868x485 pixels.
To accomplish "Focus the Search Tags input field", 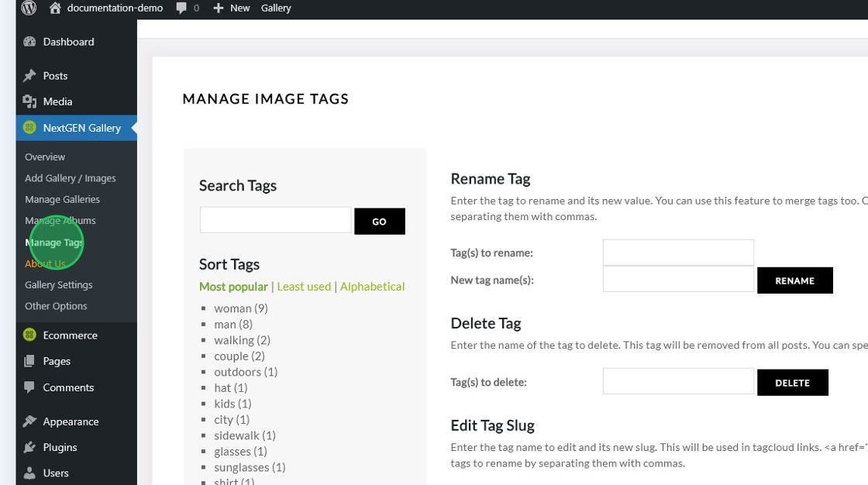I will click(x=275, y=220).
